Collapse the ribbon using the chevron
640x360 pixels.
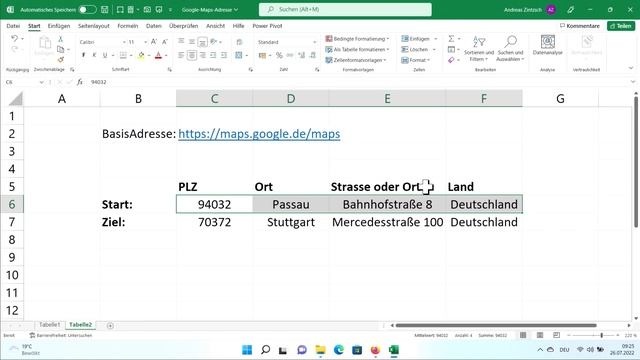(631, 68)
